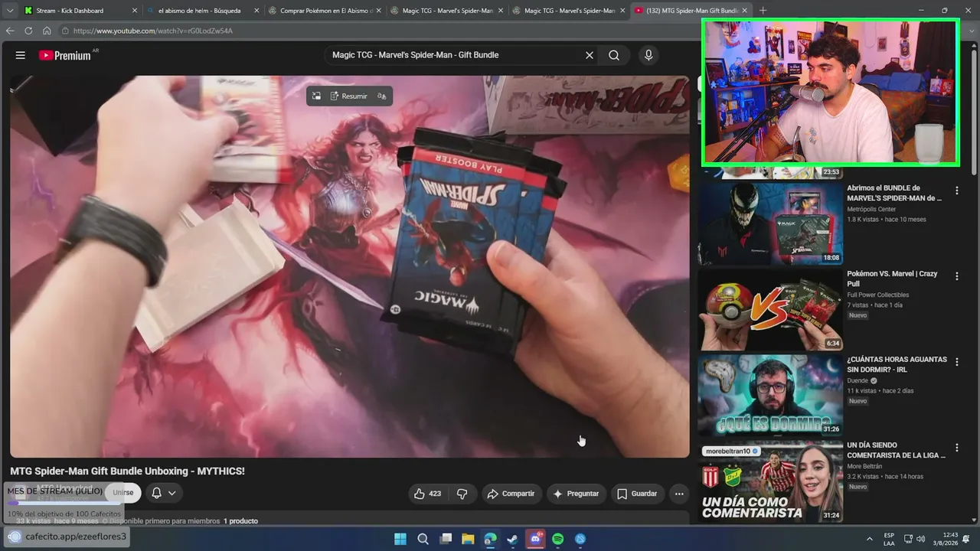Image resolution: width=980 pixels, height=551 pixels.
Task: Open options for 'Pokémon VS. Marvel' video
Action: coord(956,275)
